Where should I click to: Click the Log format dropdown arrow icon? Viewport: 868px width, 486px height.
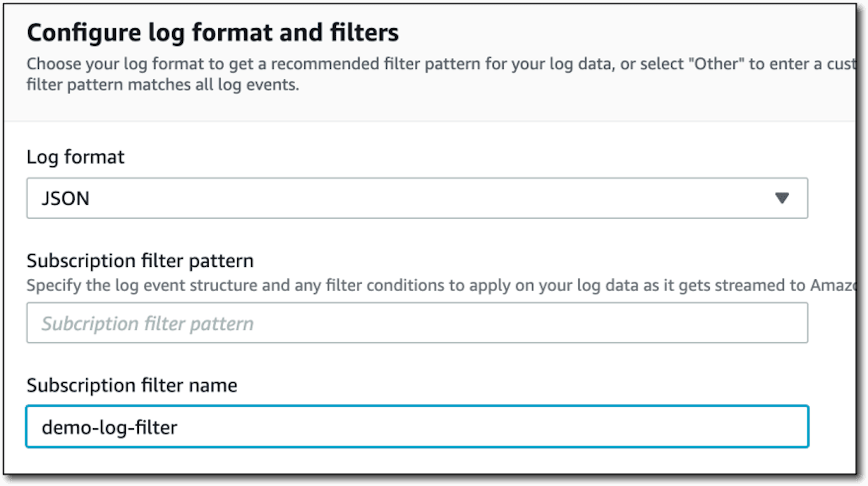(x=782, y=198)
